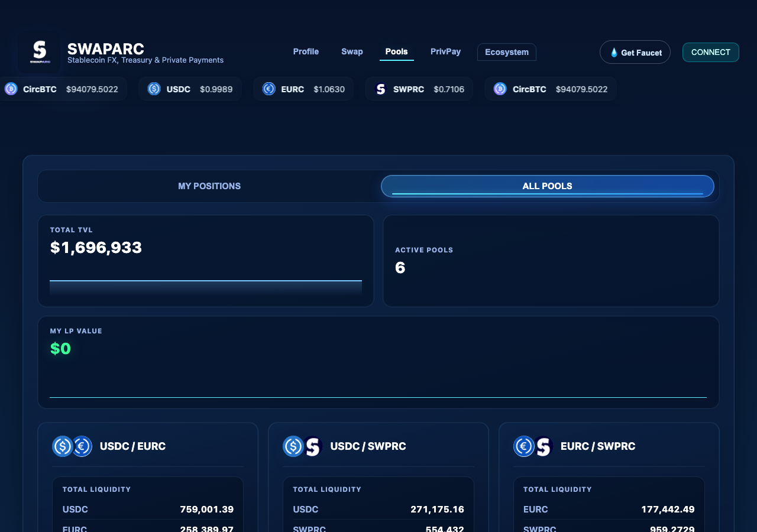Click Total Liquidity label on EURC / SWPRC card
This screenshot has height=532, width=757.
click(558, 489)
